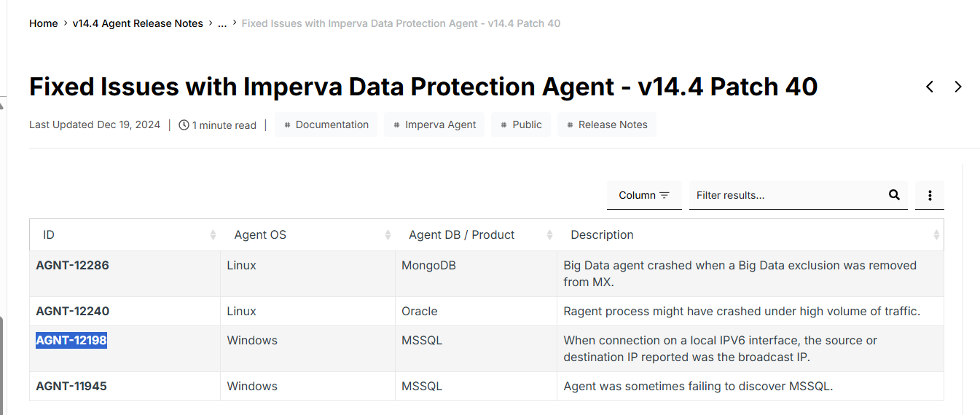Viewport: 980px width, 415px height.
Task: Click the Public tag
Action: click(x=520, y=125)
